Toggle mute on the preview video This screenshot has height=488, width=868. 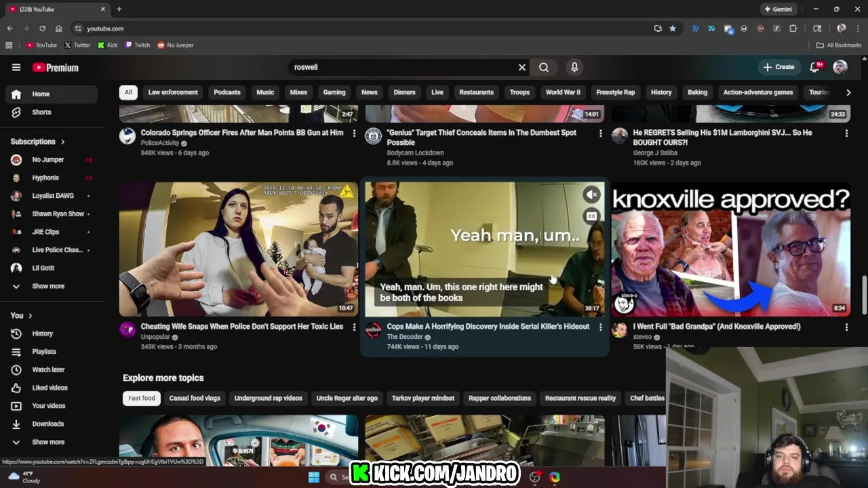(x=592, y=195)
